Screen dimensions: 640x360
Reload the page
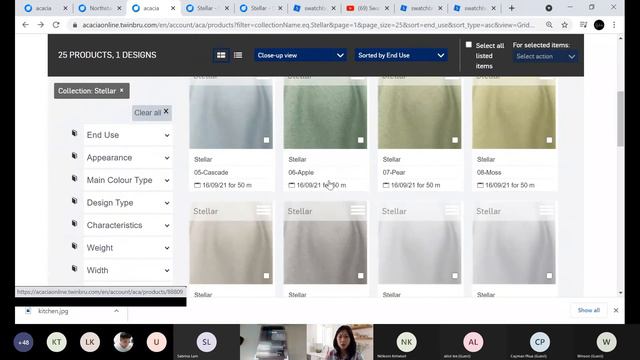[x=56, y=25]
